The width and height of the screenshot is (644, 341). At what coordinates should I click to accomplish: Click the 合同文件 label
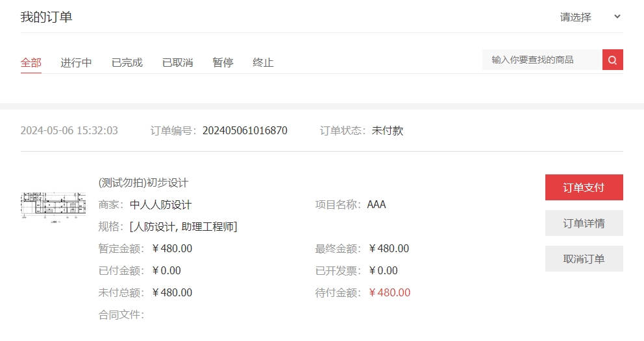click(121, 314)
